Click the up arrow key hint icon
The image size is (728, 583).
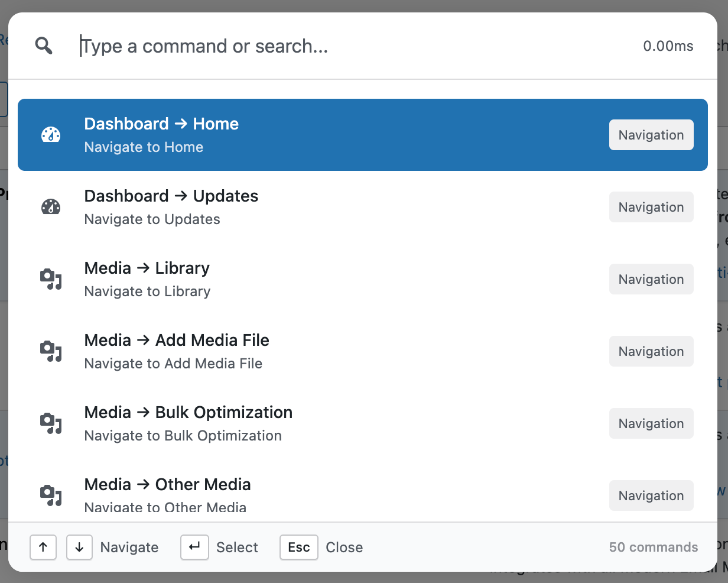(43, 547)
